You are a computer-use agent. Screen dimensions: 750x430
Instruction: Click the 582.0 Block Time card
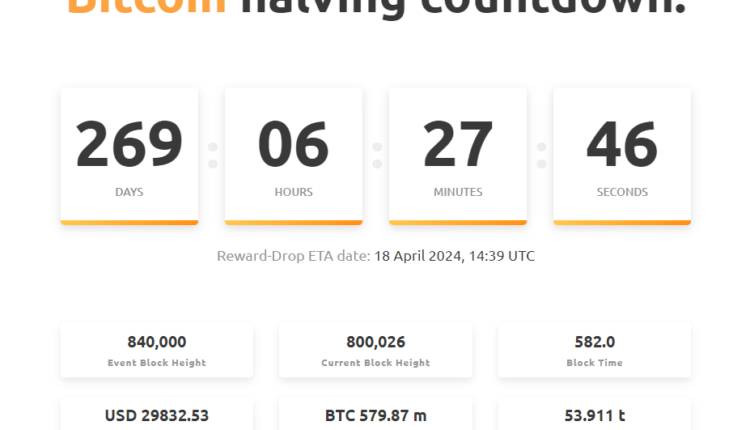pyautogui.click(x=594, y=350)
